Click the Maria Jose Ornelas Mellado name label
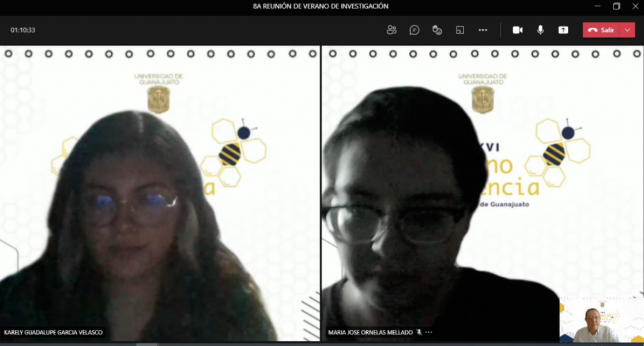This screenshot has width=644, height=346. (x=370, y=333)
